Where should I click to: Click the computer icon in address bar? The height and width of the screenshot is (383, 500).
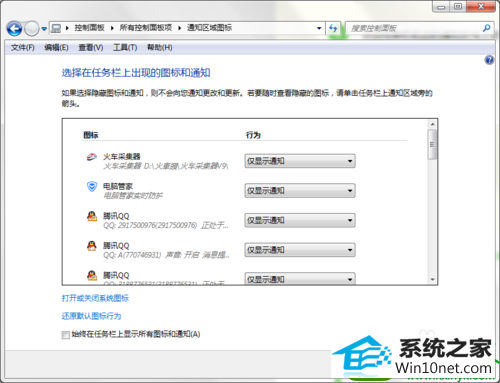[x=56, y=28]
